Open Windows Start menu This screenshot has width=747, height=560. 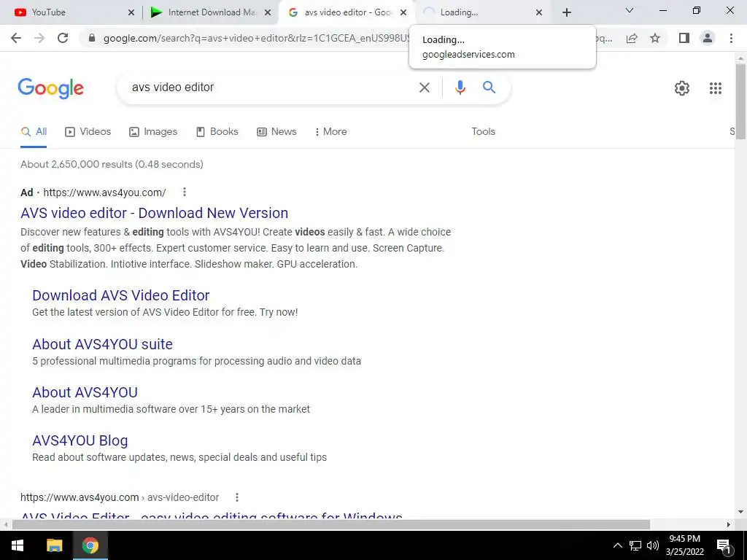coord(18,545)
